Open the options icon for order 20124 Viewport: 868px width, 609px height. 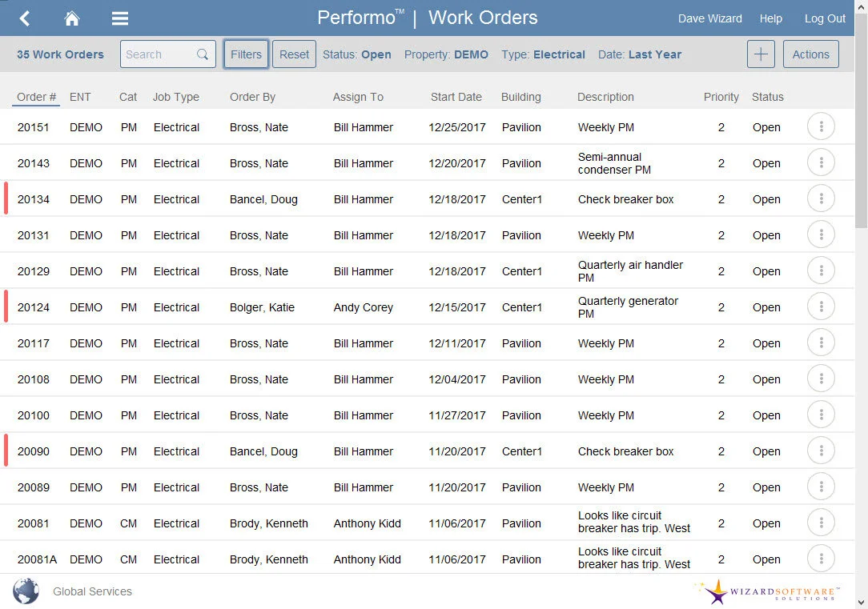821,306
